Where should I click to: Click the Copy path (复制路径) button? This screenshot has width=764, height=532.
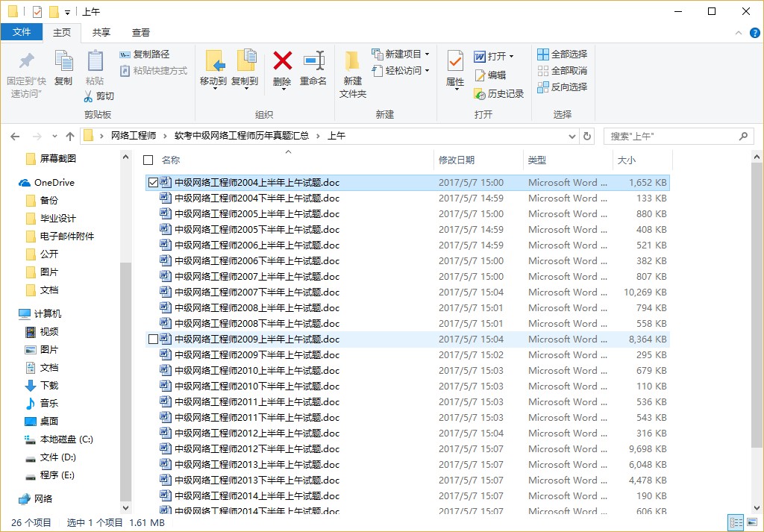145,54
